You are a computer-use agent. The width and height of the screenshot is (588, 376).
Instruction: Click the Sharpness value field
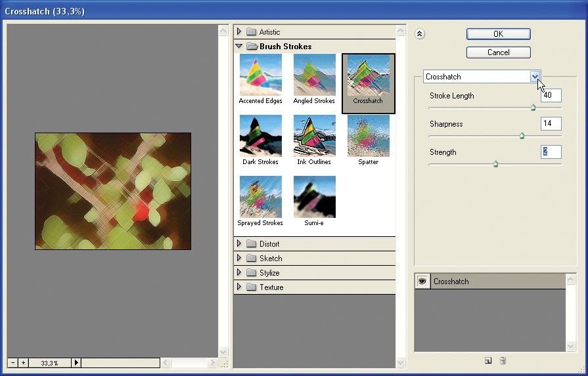(551, 123)
